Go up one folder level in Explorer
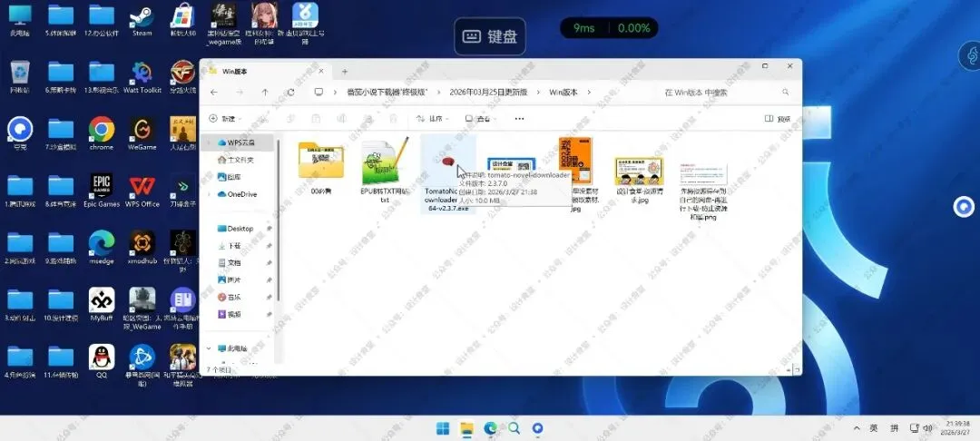Viewport: 980px width, 441px height. 265,92
